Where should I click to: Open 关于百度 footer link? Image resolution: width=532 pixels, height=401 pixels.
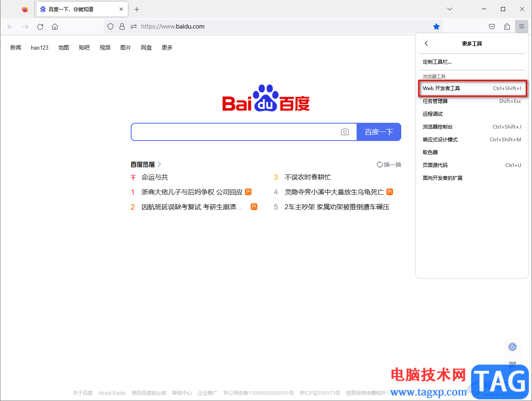tap(83, 393)
